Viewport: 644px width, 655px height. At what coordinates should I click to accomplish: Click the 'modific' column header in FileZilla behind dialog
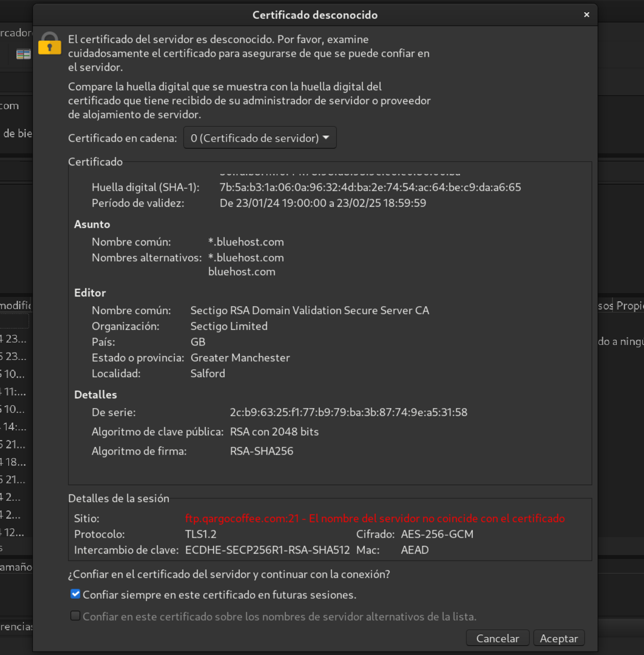(16, 305)
